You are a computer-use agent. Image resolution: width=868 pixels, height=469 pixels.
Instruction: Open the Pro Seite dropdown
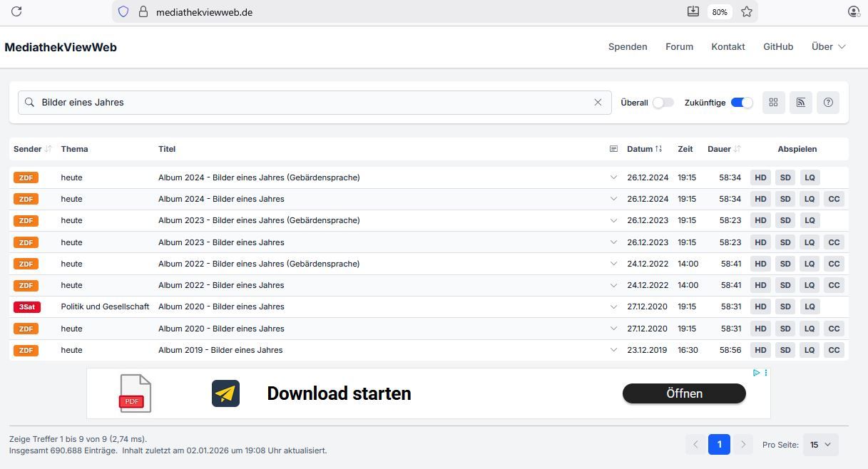pyautogui.click(x=820, y=445)
